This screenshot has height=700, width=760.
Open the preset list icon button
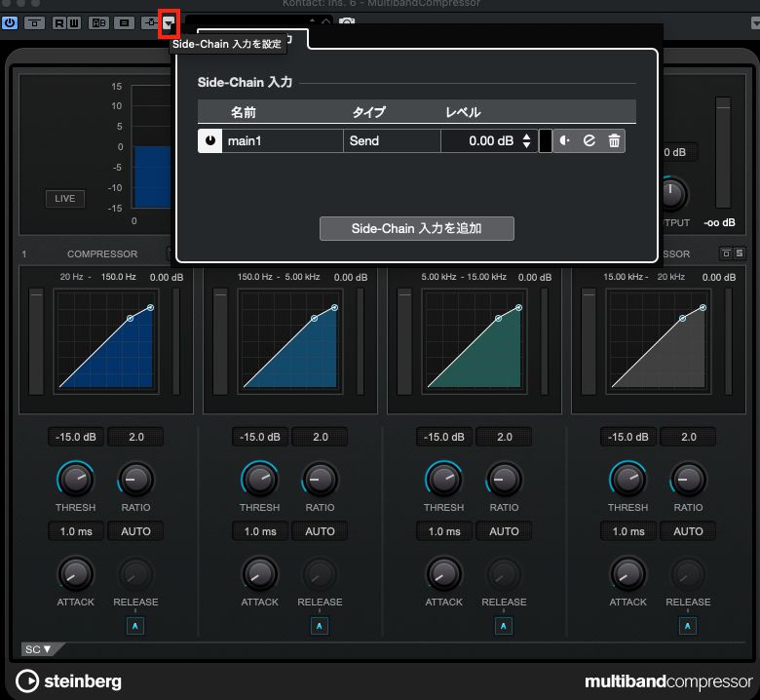coord(124,22)
